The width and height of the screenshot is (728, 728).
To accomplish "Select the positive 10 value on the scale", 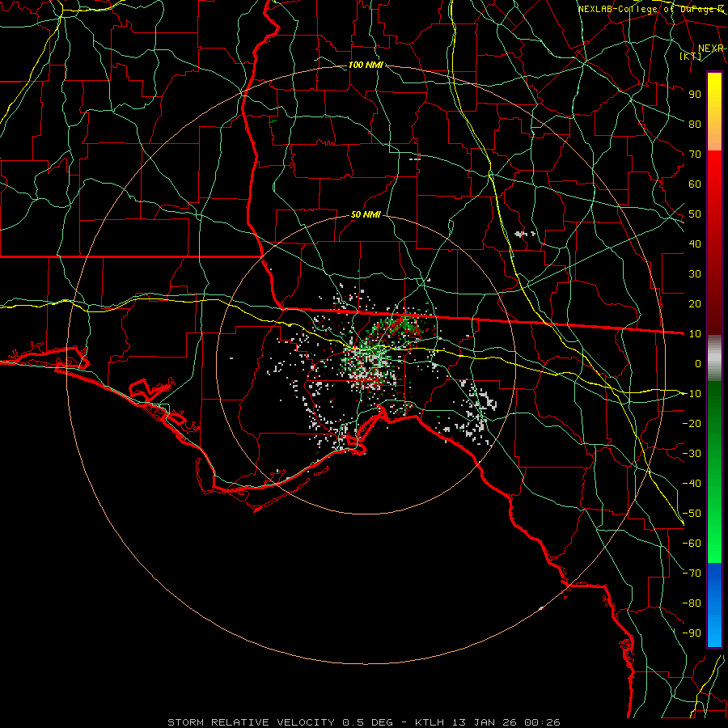I will coord(695,334).
